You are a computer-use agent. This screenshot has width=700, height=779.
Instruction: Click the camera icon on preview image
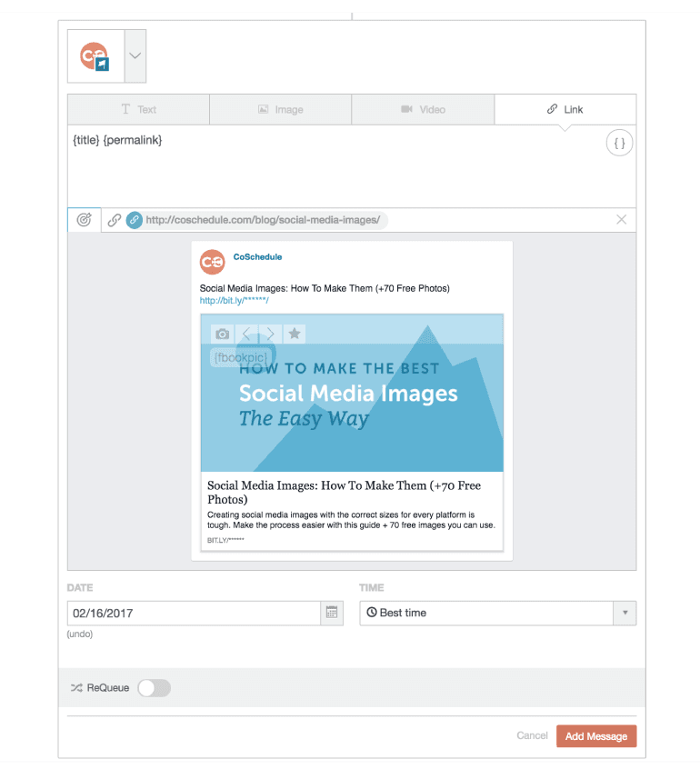point(223,334)
